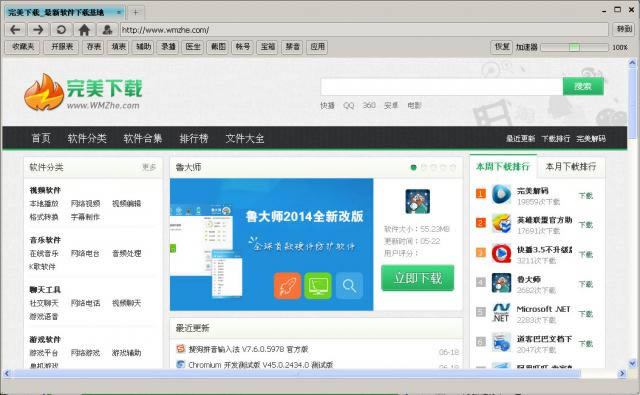The width and height of the screenshot is (640, 395).
Task: Open the 排行榜 navigation item
Action: click(194, 138)
